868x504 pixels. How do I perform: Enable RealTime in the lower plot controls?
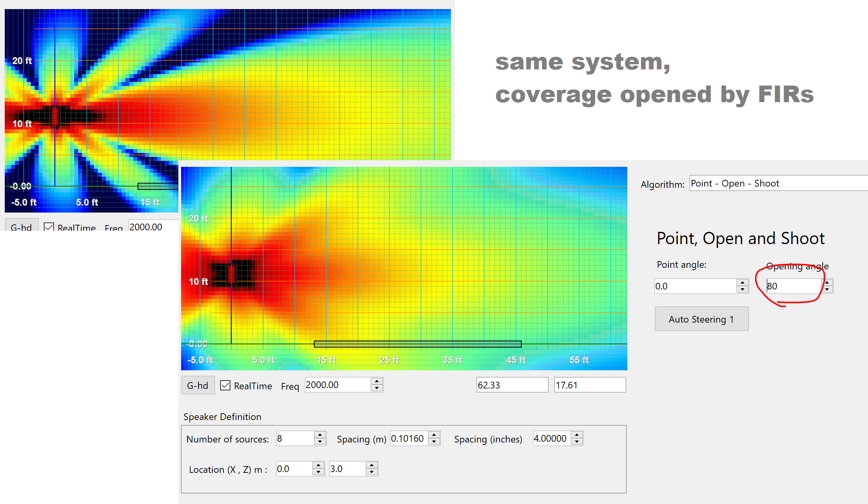(x=225, y=385)
